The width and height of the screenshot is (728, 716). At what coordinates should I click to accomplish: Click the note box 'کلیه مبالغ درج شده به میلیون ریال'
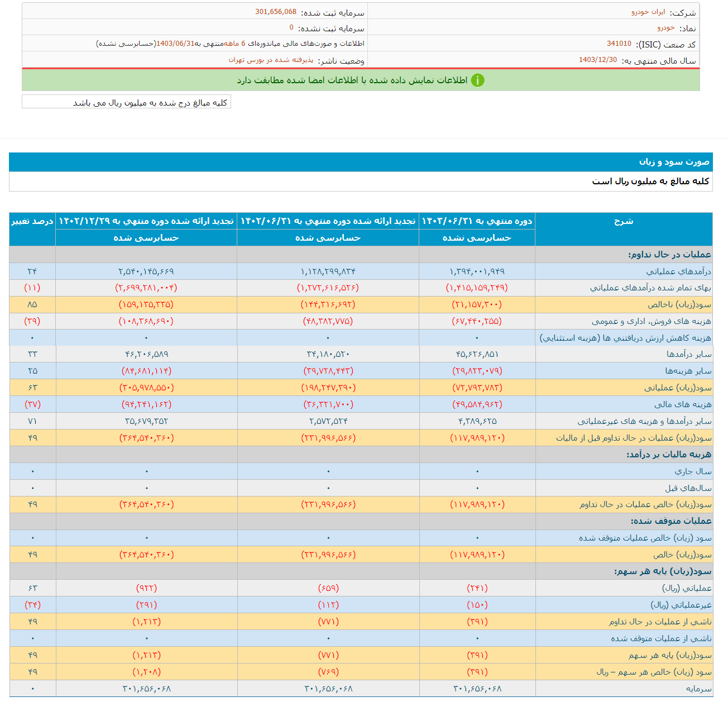click(126, 102)
